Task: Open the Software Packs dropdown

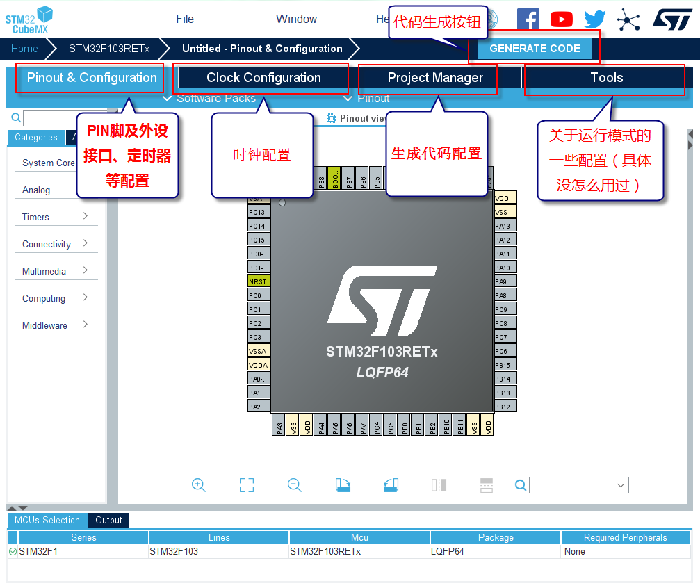Action: 209,99
